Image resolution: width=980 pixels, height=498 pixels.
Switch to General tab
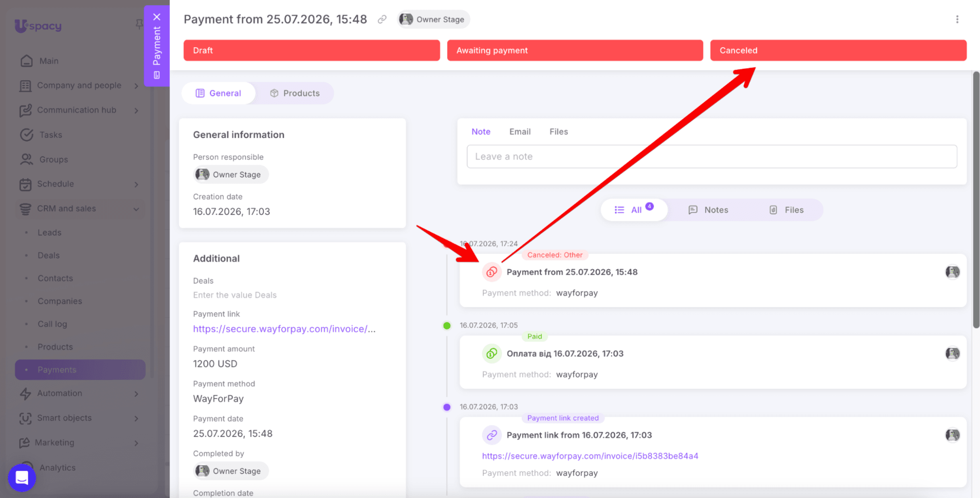tap(219, 93)
